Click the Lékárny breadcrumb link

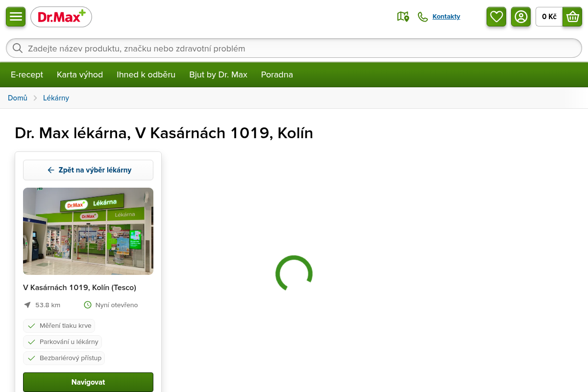[56, 98]
